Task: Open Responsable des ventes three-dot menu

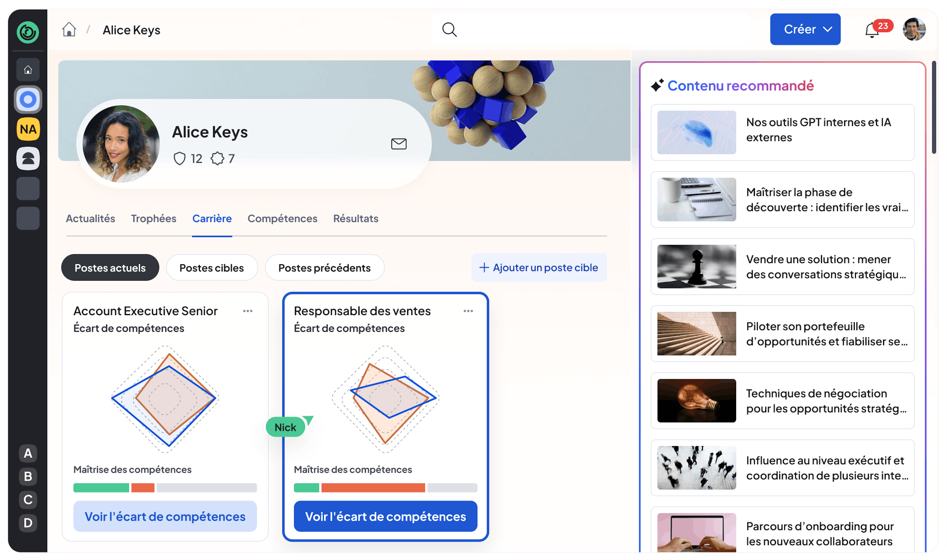Action: (x=468, y=311)
